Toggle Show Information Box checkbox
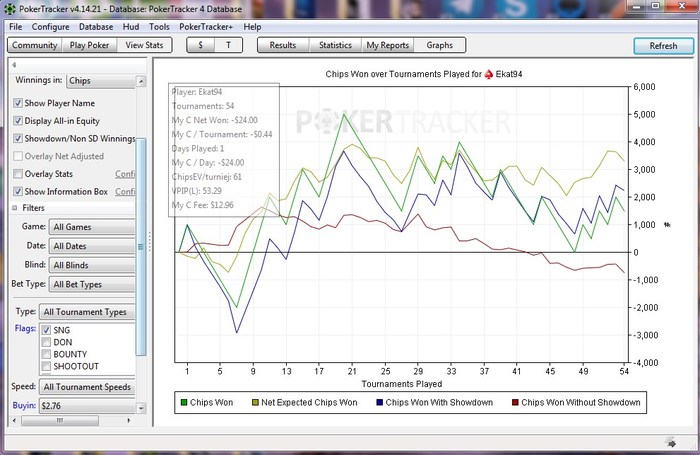 coord(18,192)
